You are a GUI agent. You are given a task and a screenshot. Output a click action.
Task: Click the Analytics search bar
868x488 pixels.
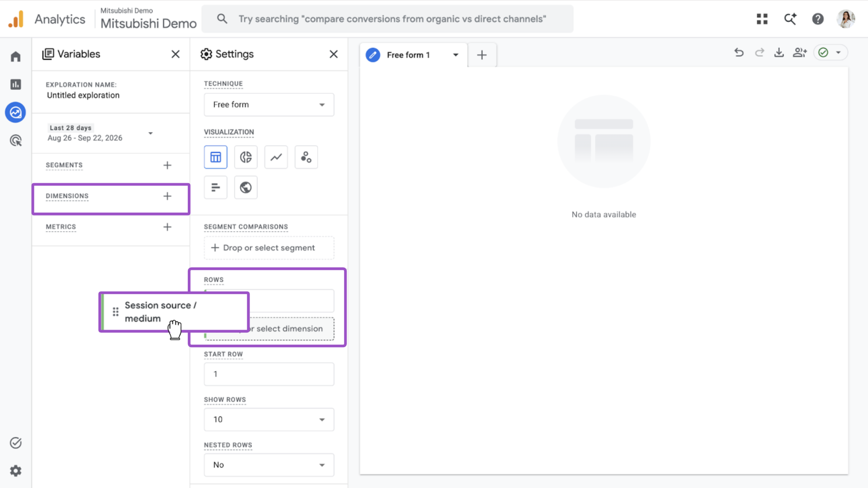pyautogui.click(x=387, y=19)
